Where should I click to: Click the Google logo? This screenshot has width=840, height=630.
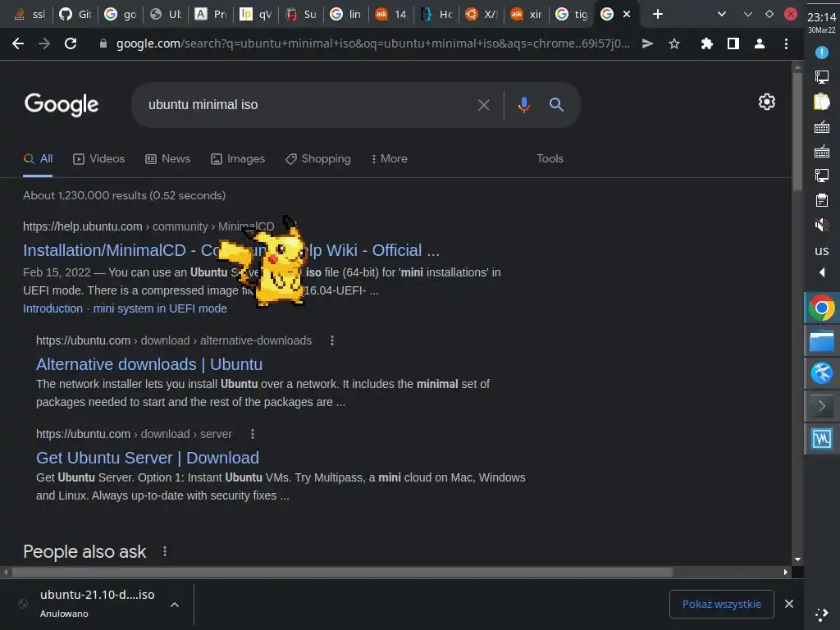[x=62, y=104]
